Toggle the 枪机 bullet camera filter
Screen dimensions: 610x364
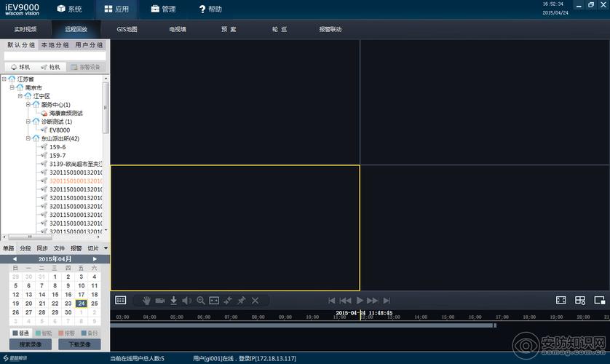[x=50, y=67]
